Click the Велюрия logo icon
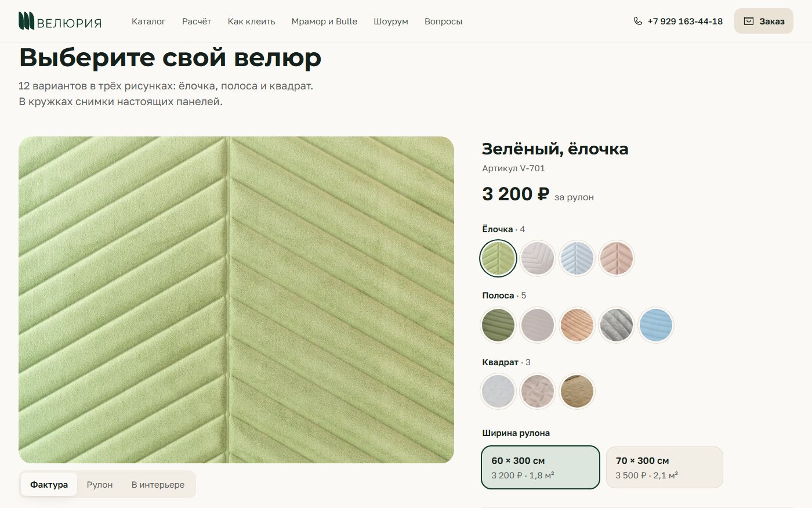 tap(26, 21)
